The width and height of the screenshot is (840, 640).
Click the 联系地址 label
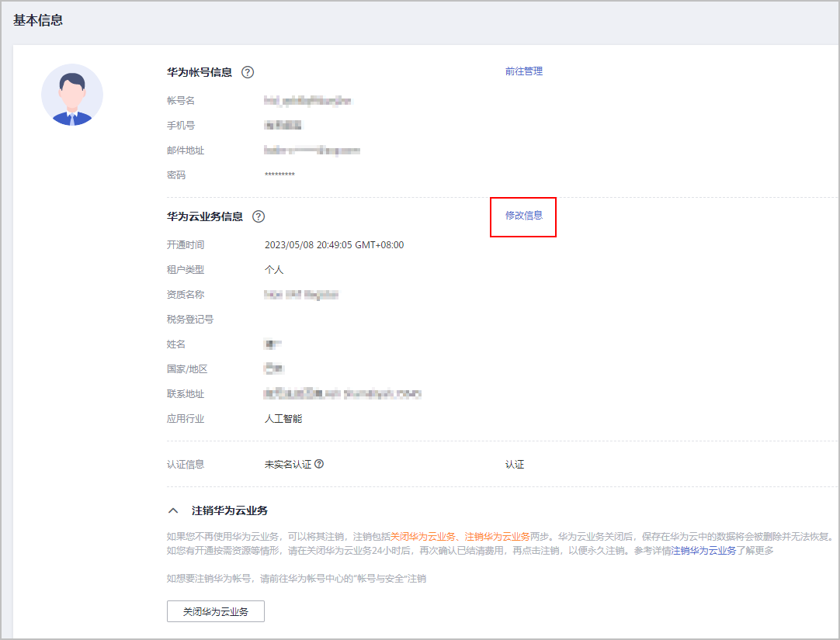tap(186, 394)
